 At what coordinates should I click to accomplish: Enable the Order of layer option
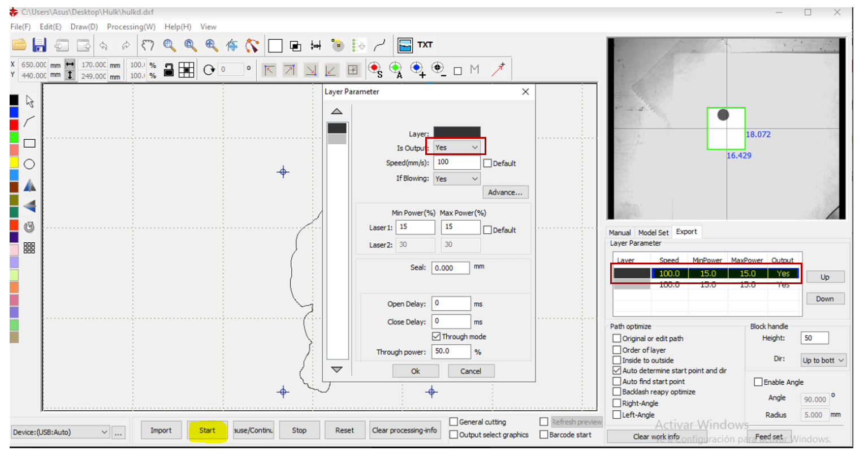(617, 350)
